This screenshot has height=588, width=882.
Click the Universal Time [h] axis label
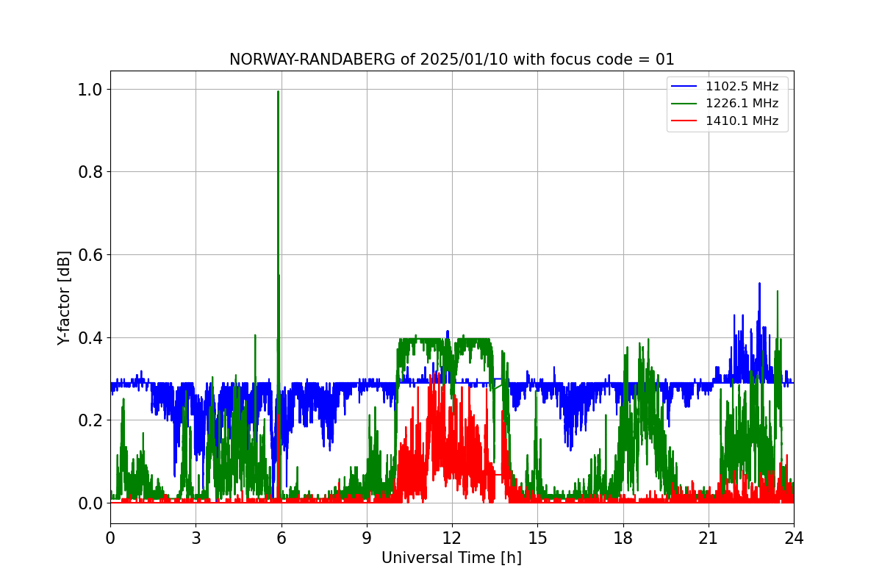point(451,558)
